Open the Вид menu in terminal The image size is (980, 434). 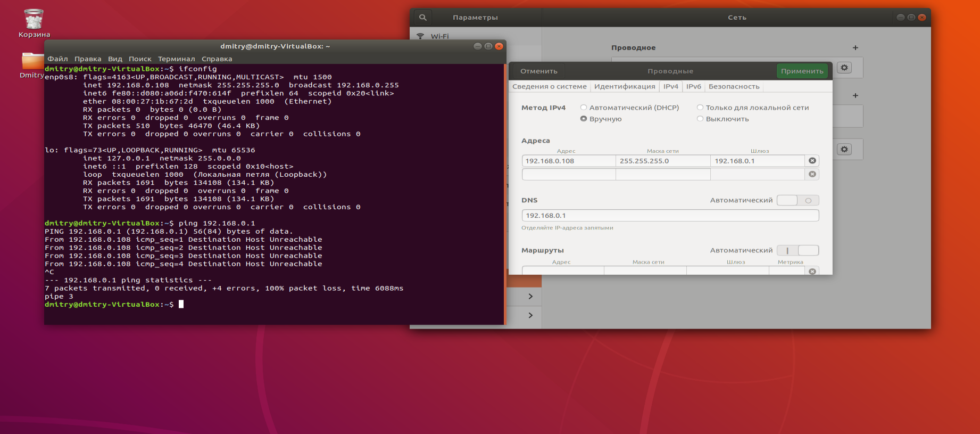click(115, 59)
